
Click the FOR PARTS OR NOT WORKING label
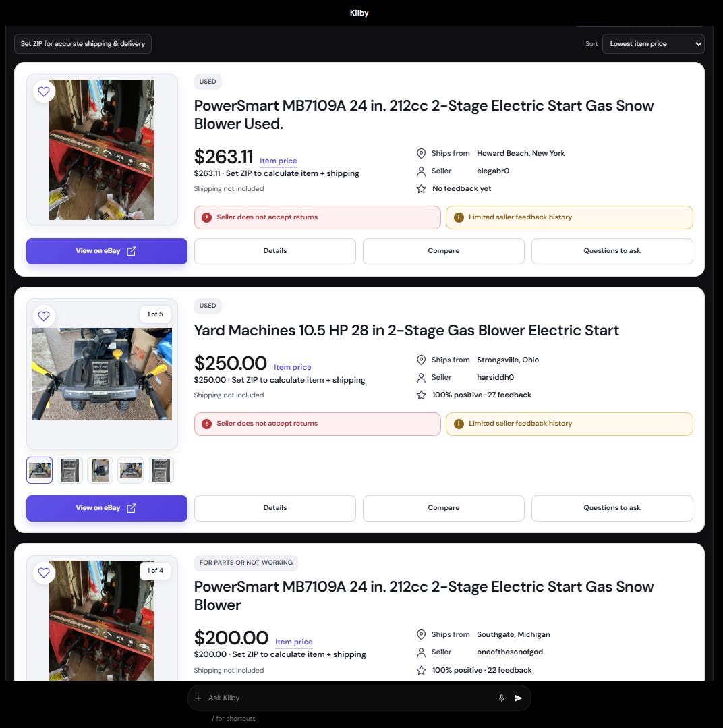click(x=246, y=563)
